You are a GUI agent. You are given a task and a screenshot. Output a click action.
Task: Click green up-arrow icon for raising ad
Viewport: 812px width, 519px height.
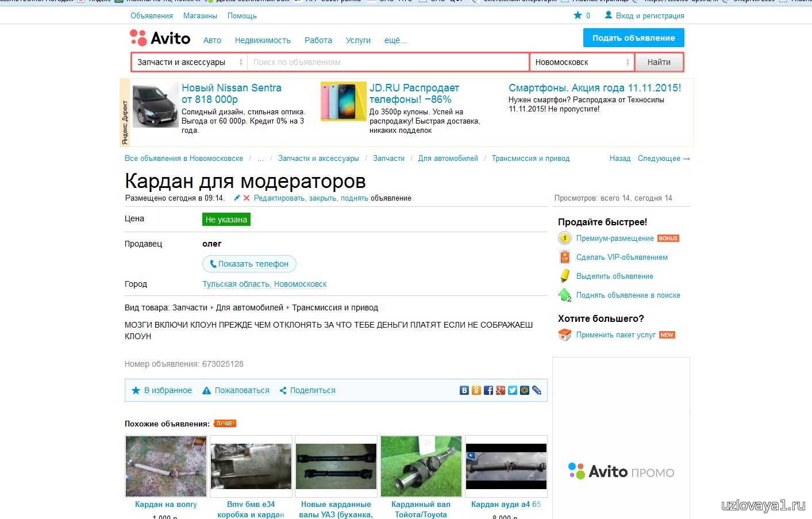565,295
